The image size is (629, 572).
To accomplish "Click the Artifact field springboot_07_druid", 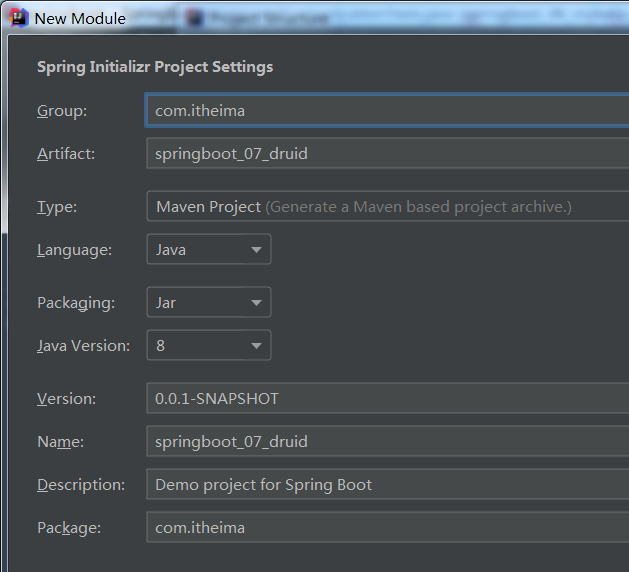I will (388, 154).
